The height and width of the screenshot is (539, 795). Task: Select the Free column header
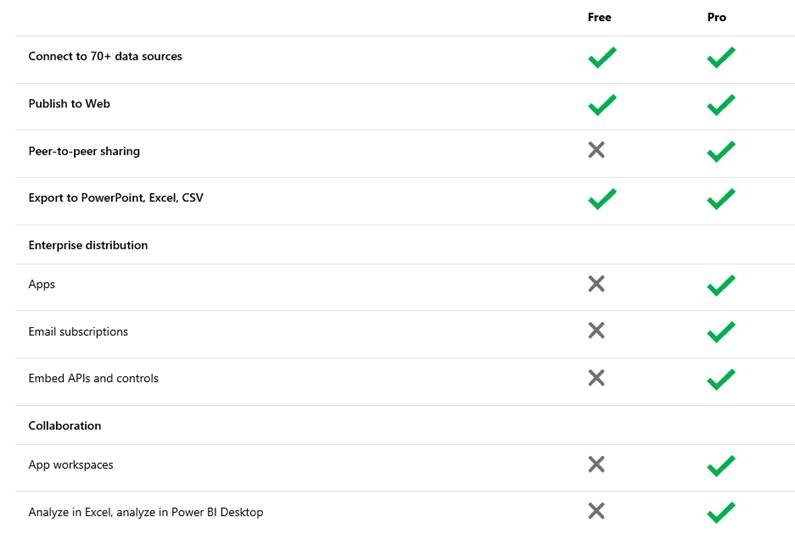[x=599, y=17]
